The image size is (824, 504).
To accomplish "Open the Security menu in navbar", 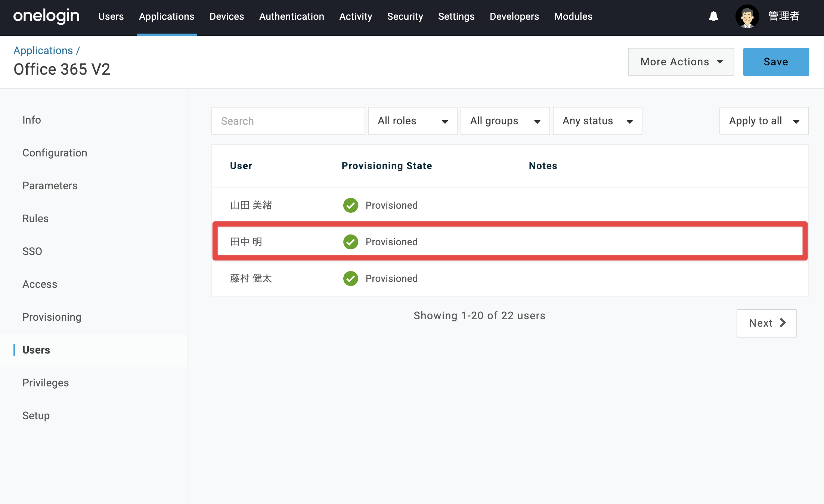I will [x=405, y=16].
